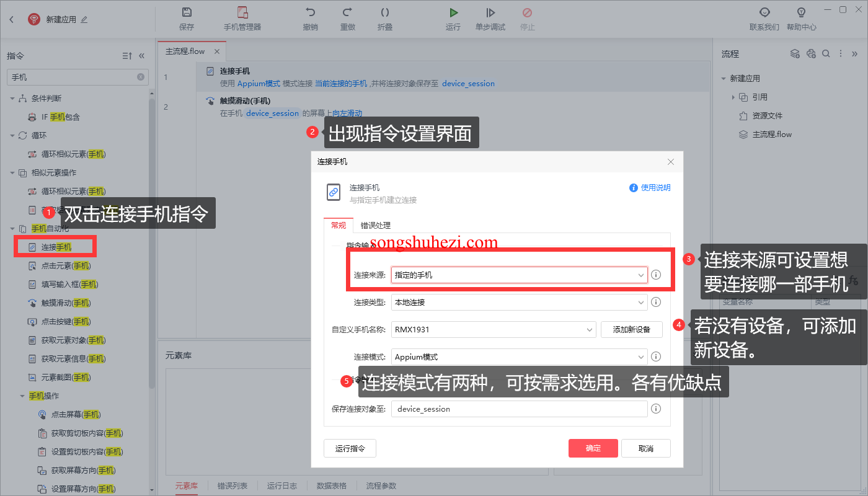The width and height of the screenshot is (868, 496).
Task: Select 设置剪切板内容(手机) instruction
Action: point(87,451)
